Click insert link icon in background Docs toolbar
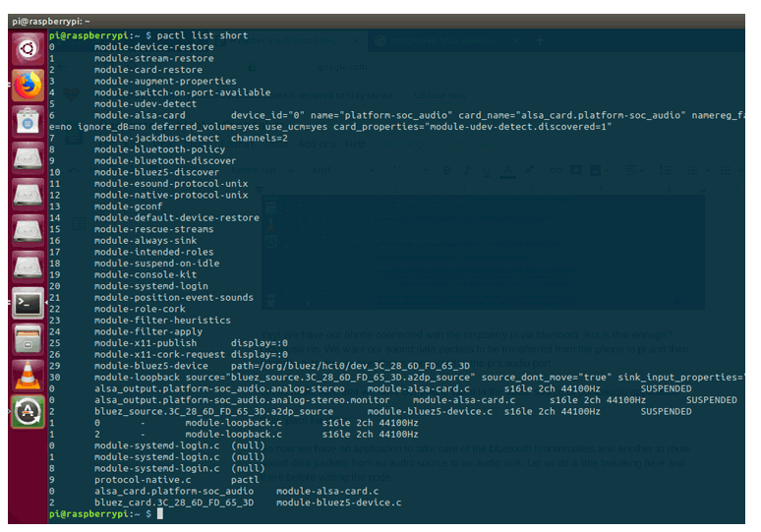 pos(556,170)
